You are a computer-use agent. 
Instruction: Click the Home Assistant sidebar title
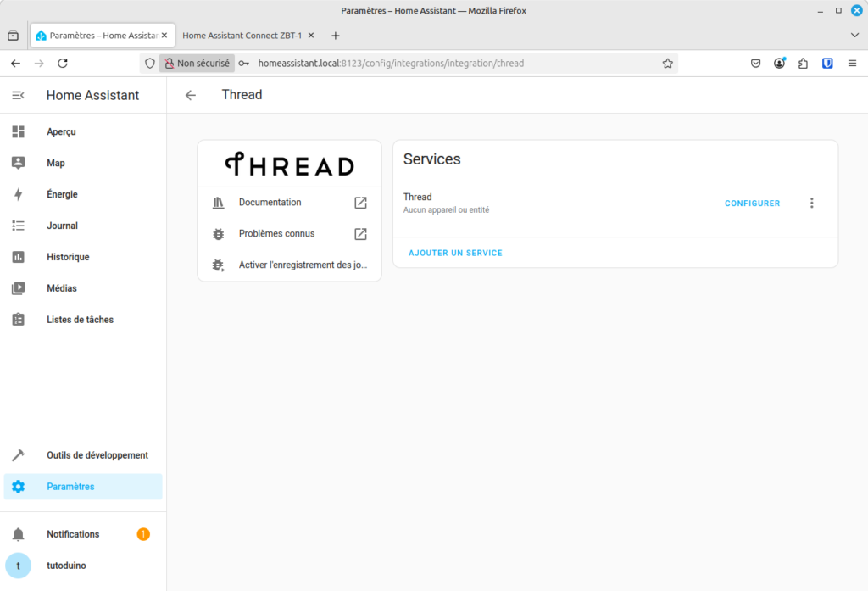pos(93,95)
